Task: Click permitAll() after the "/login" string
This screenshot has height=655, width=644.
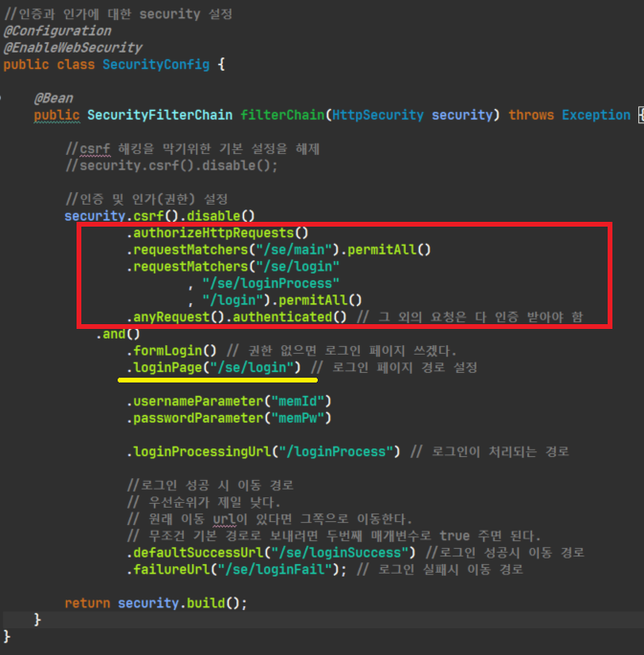Action: pyautogui.click(x=321, y=300)
